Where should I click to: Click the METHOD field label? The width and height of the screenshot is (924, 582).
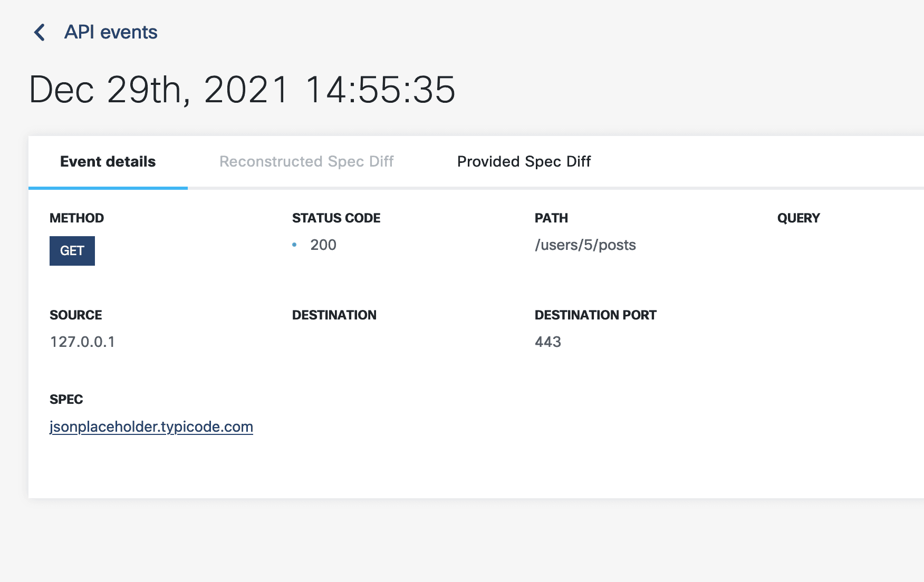(x=76, y=218)
